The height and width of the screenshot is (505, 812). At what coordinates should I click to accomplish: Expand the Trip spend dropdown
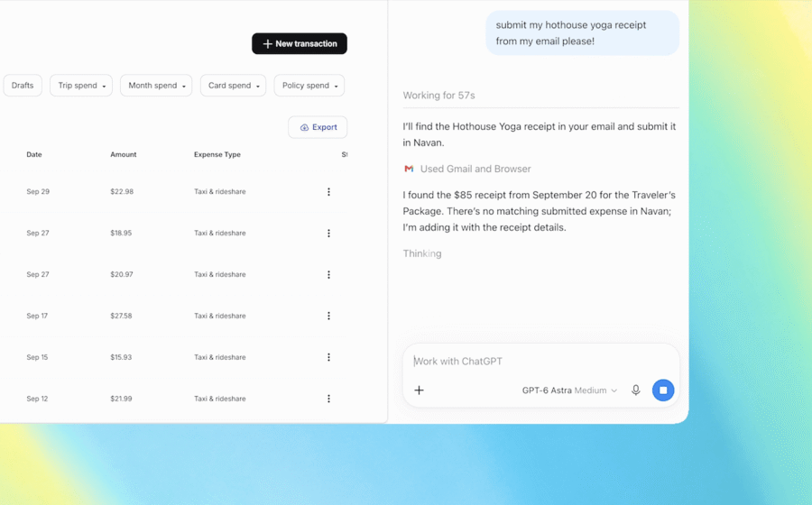[x=81, y=86]
